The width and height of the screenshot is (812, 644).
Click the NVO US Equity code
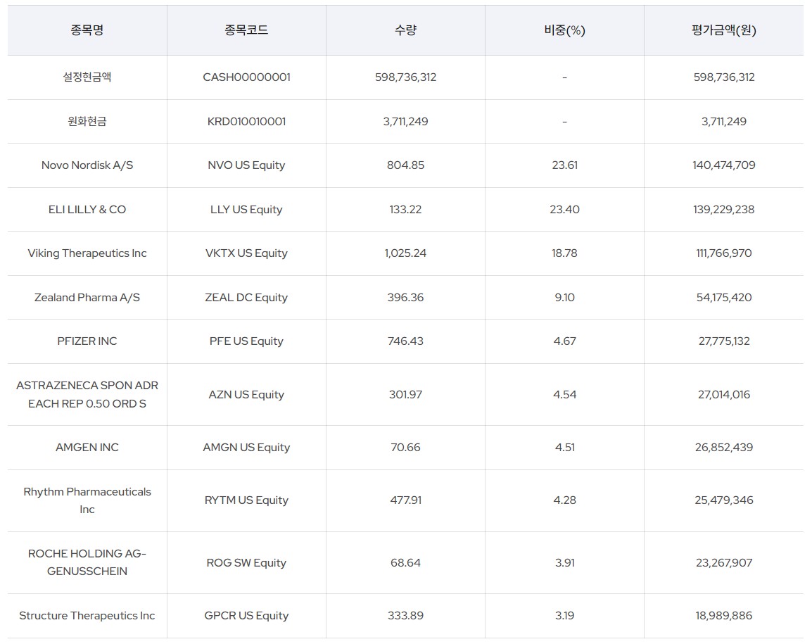click(x=246, y=165)
